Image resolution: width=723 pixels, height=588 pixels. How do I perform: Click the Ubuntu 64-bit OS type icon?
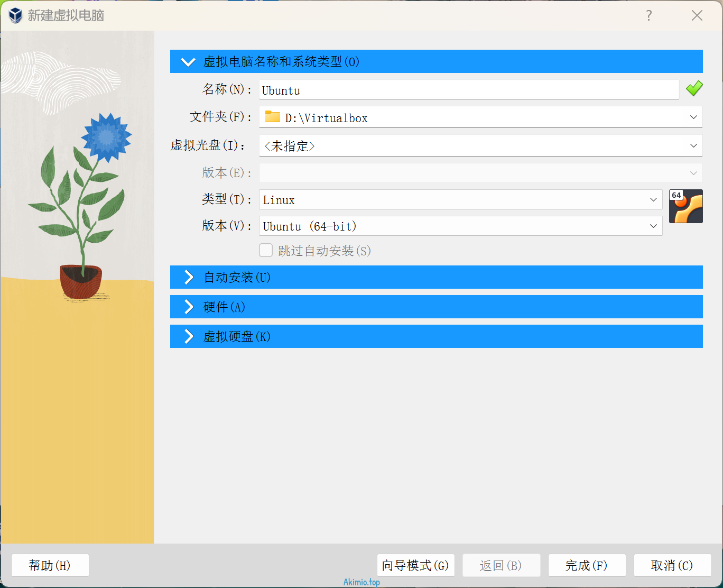(685, 206)
